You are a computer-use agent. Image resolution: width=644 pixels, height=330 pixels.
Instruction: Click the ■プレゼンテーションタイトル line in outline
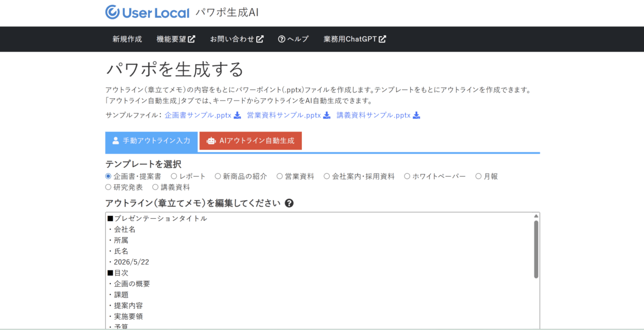click(x=157, y=219)
